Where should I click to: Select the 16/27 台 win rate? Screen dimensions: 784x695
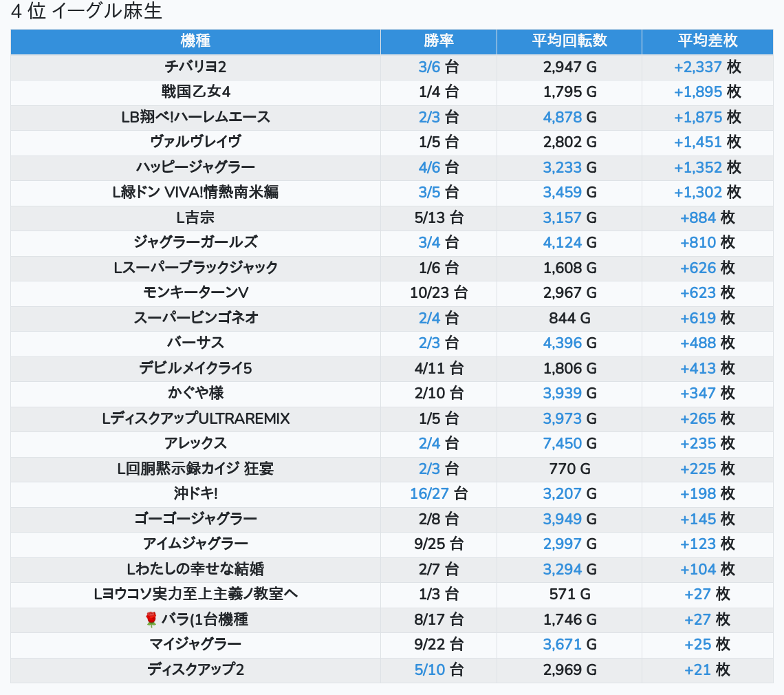coord(439,494)
